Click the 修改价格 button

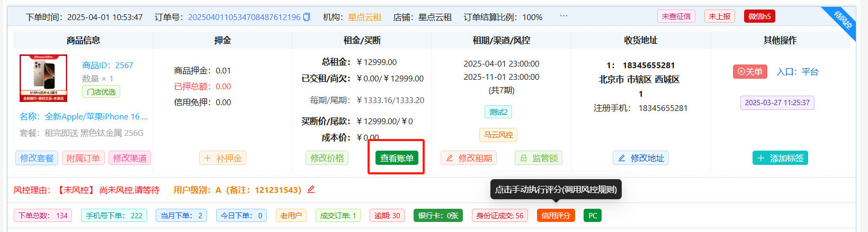pos(327,158)
